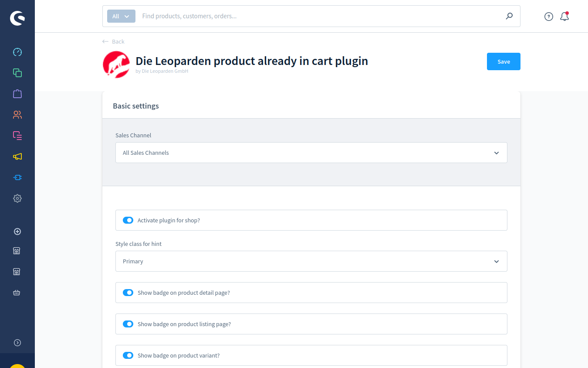Viewport: 588px width, 368px height.
Task: Toggle Activate plugin for shop
Action: (x=128, y=220)
